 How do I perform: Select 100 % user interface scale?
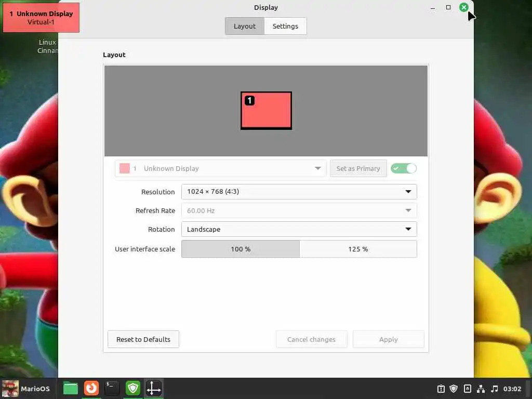click(241, 249)
